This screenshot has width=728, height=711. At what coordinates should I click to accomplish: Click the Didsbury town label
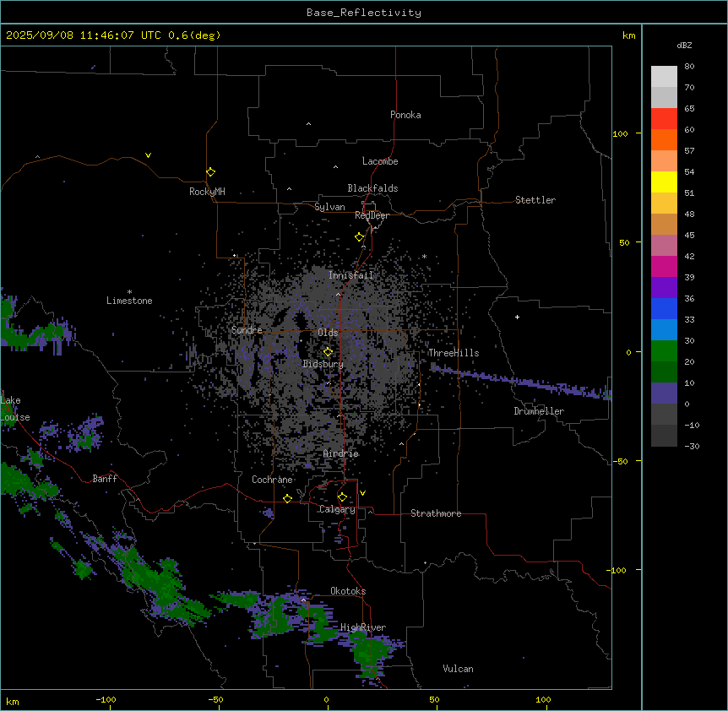click(x=323, y=364)
